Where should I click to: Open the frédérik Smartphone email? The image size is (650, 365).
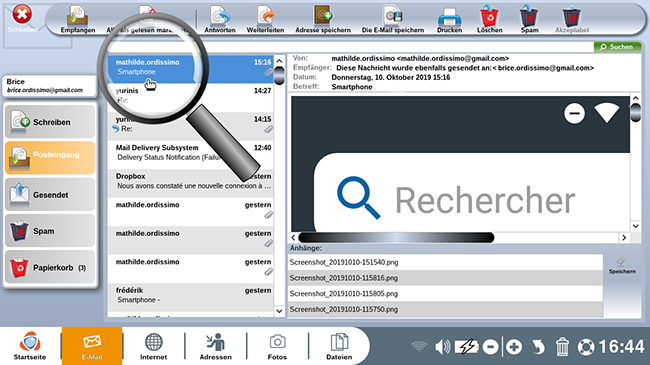click(x=191, y=297)
